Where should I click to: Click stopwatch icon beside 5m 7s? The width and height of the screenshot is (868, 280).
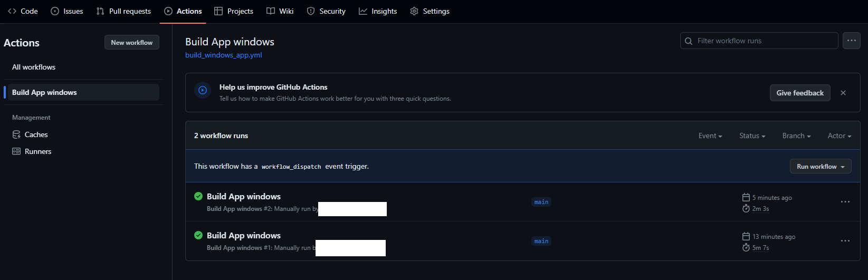click(x=746, y=247)
